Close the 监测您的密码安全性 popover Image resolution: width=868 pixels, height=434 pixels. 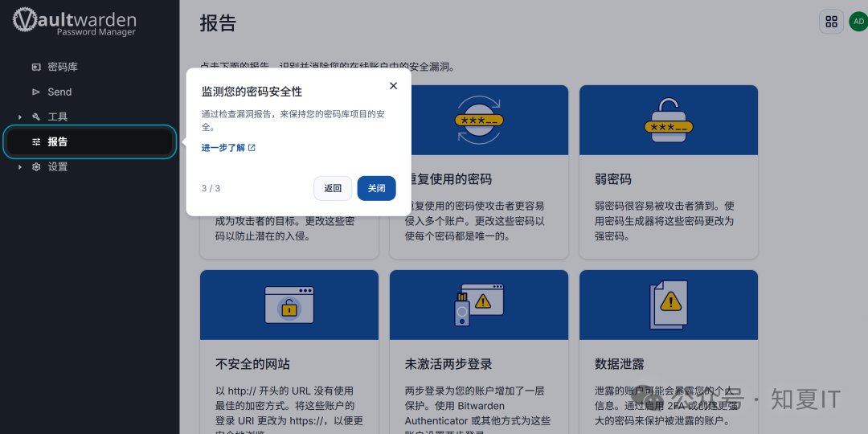[393, 86]
